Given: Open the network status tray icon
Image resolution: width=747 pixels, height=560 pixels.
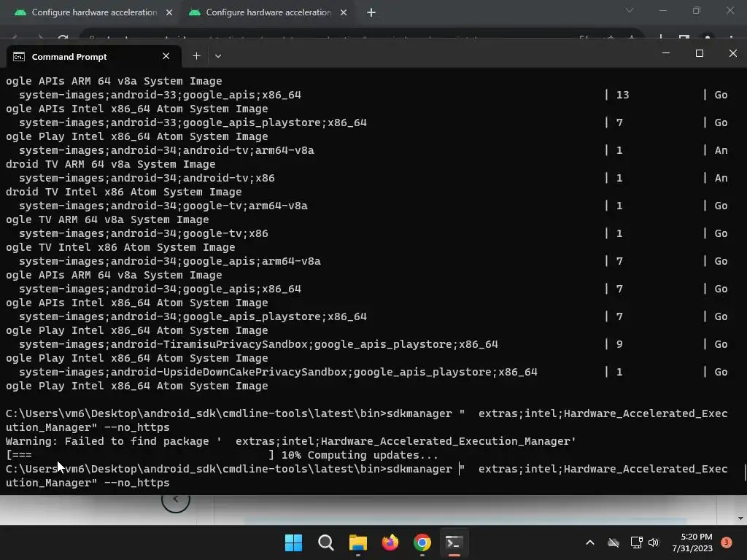Looking at the screenshot, I should tap(636, 542).
